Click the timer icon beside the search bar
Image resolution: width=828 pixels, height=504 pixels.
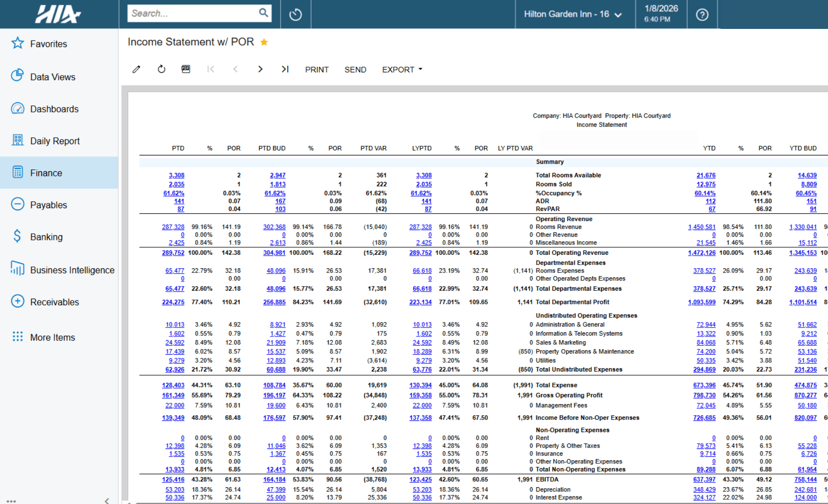(296, 14)
